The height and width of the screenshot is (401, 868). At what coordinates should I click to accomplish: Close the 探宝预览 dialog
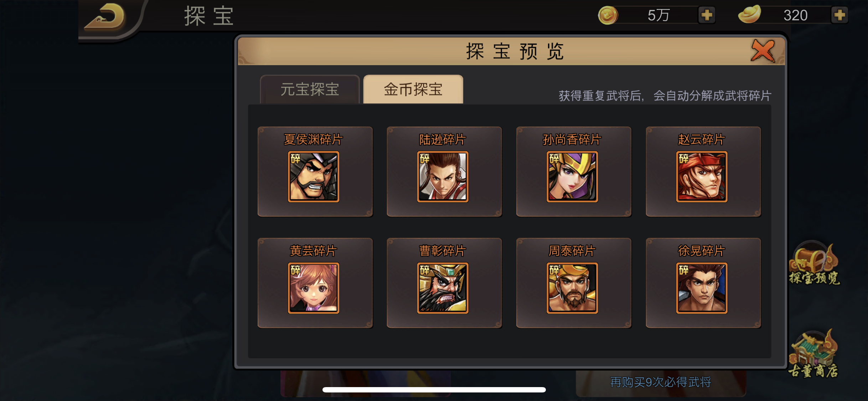[x=763, y=51]
